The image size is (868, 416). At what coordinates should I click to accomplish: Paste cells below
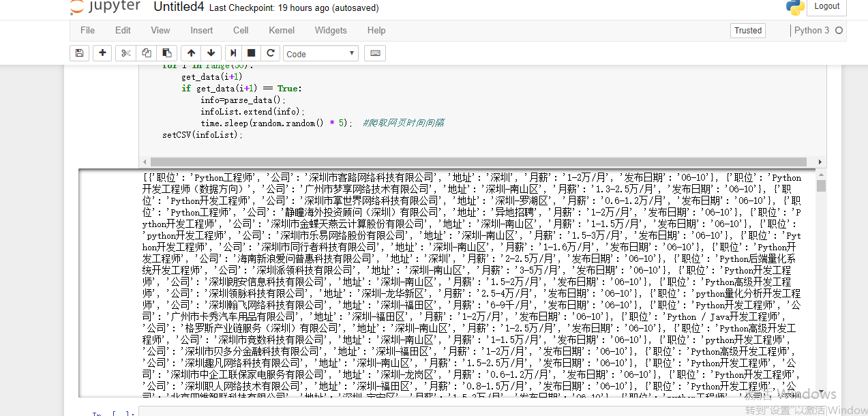166,53
